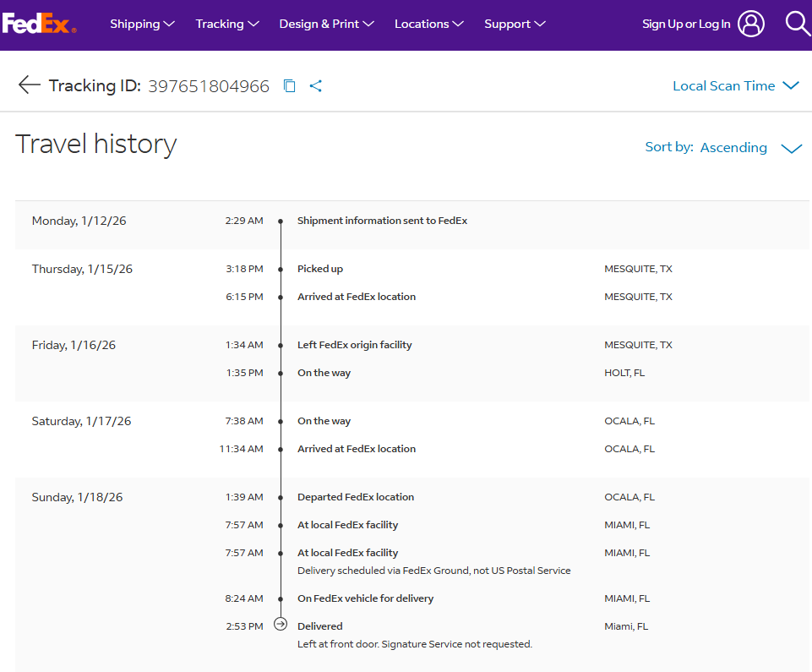Select 'On FedEx vehicle for delivery' entry
The height and width of the screenshot is (672, 812).
pyautogui.click(x=366, y=598)
